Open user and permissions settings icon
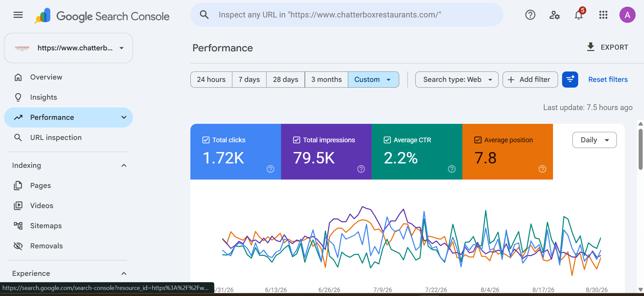This screenshot has width=644, height=296. [554, 15]
